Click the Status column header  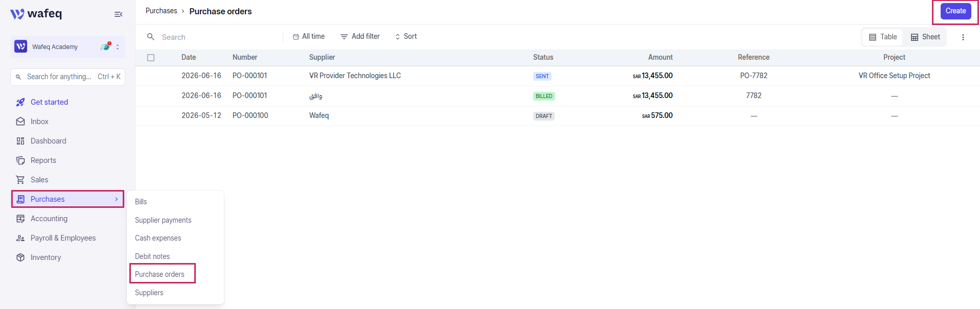(x=543, y=57)
